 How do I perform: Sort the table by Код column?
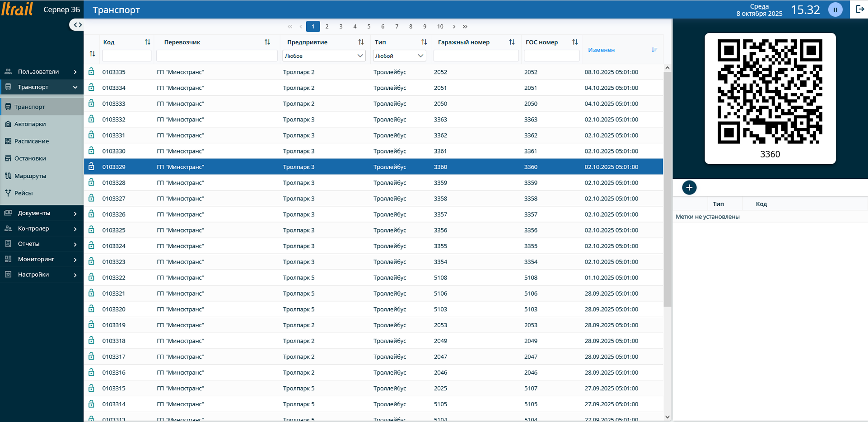[x=147, y=42]
